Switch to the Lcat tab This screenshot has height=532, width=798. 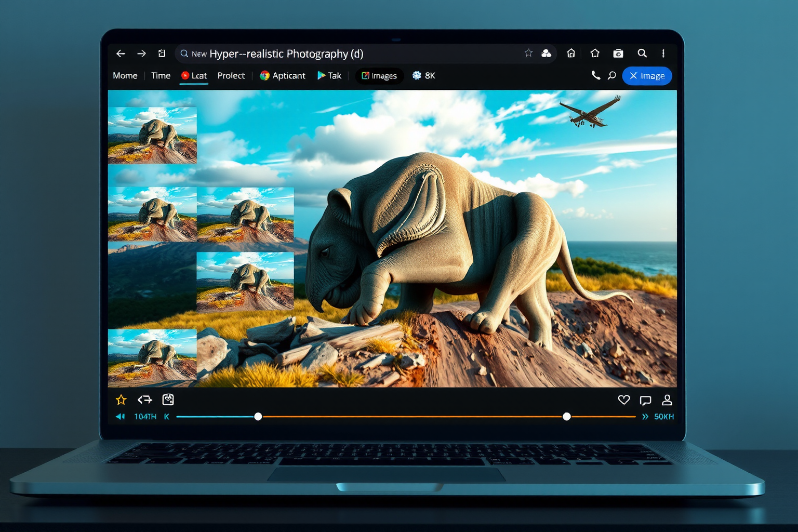pyautogui.click(x=194, y=76)
